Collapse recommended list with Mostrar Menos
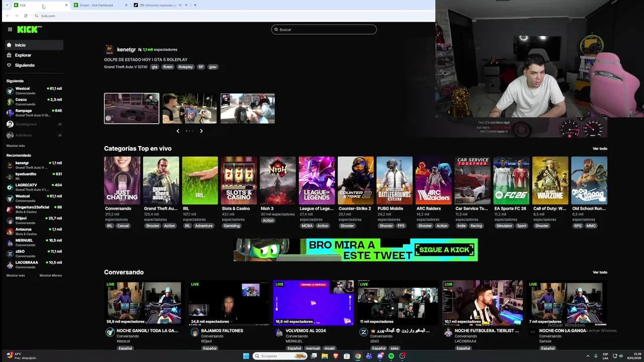 coord(51,276)
